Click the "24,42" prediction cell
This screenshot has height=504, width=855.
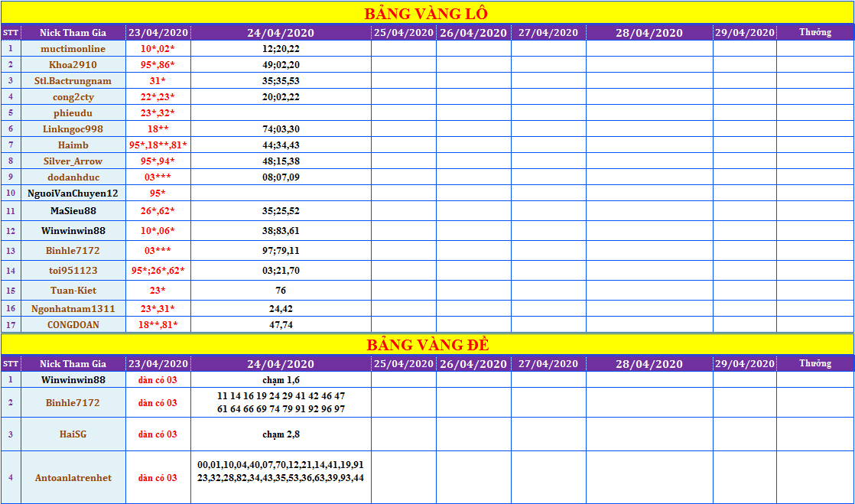tap(281, 309)
